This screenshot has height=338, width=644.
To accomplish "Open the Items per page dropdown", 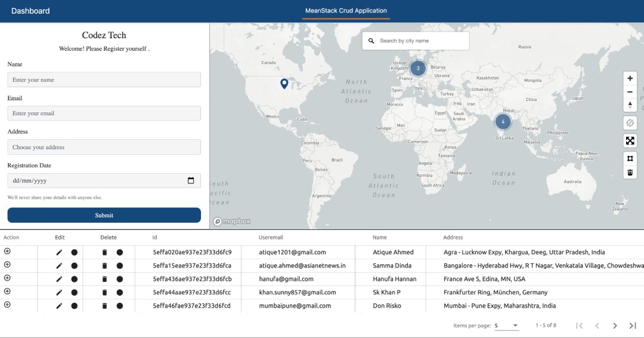I will [506, 325].
